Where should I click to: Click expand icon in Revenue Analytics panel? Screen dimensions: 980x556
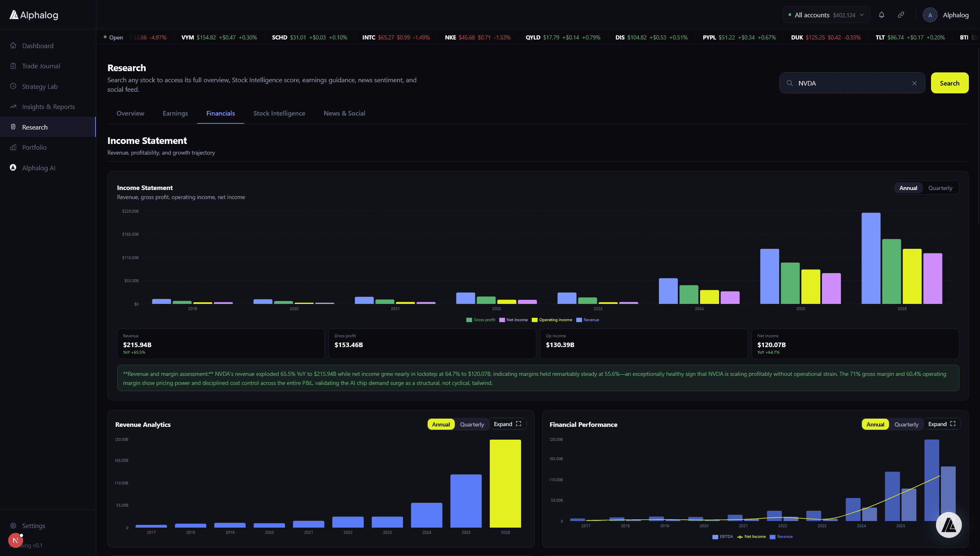pos(519,424)
